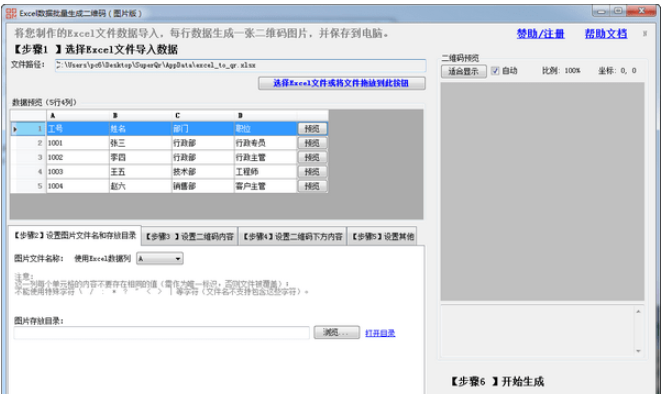Select the cell 行政专员
This screenshot has height=394, width=667.
click(265, 143)
